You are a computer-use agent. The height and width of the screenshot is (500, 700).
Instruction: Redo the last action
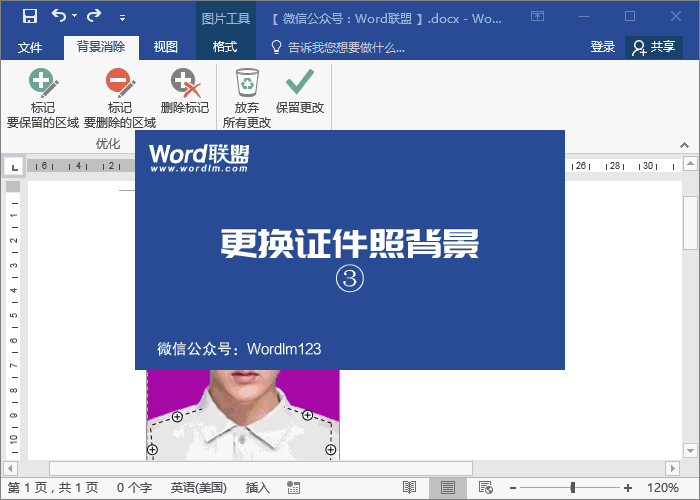pyautogui.click(x=94, y=16)
